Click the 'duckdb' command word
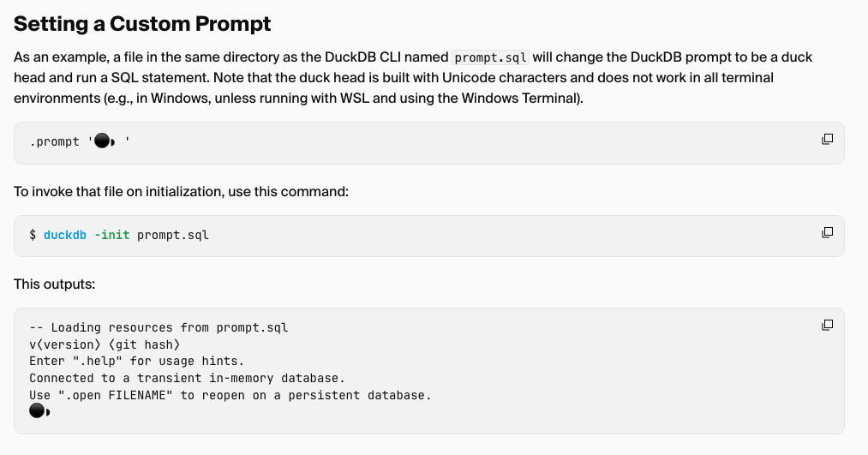This screenshot has width=868, height=455. [65, 236]
